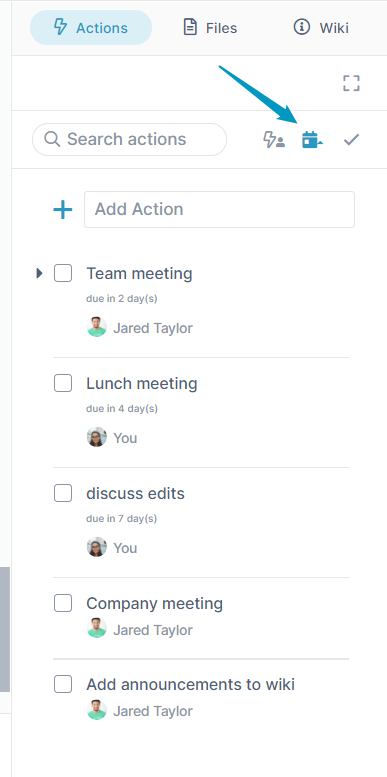Image resolution: width=387 pixels, height=777 pixels.
Task: Open the Wiki tab
Action: coord(321,28)
